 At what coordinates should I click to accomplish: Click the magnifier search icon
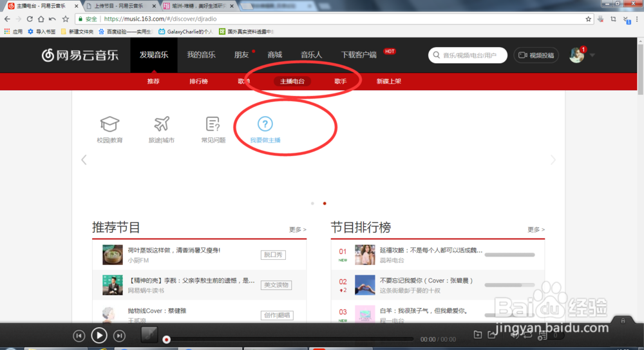click(x=436, y=55)
